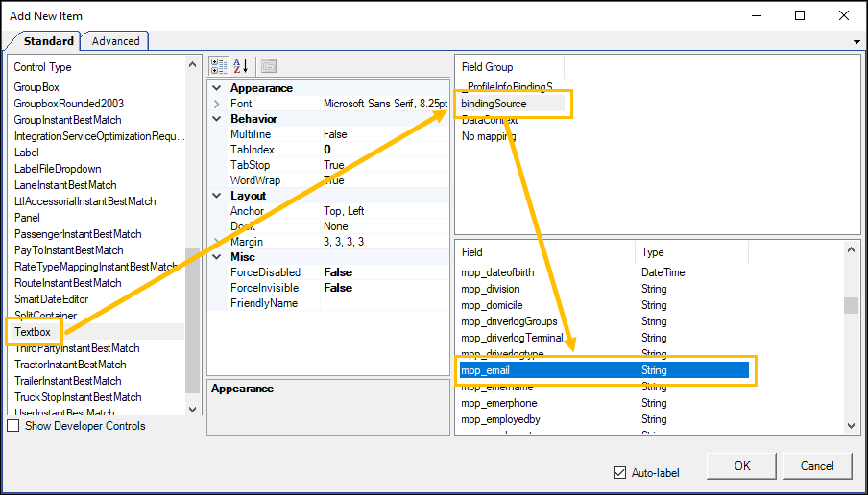Select Label control type
Screen dimensions: 868x495
coord(27,153)
